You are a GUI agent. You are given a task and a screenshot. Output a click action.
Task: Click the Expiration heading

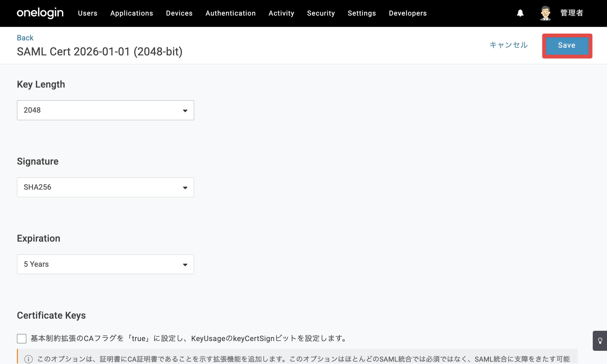tap(39, 238)
